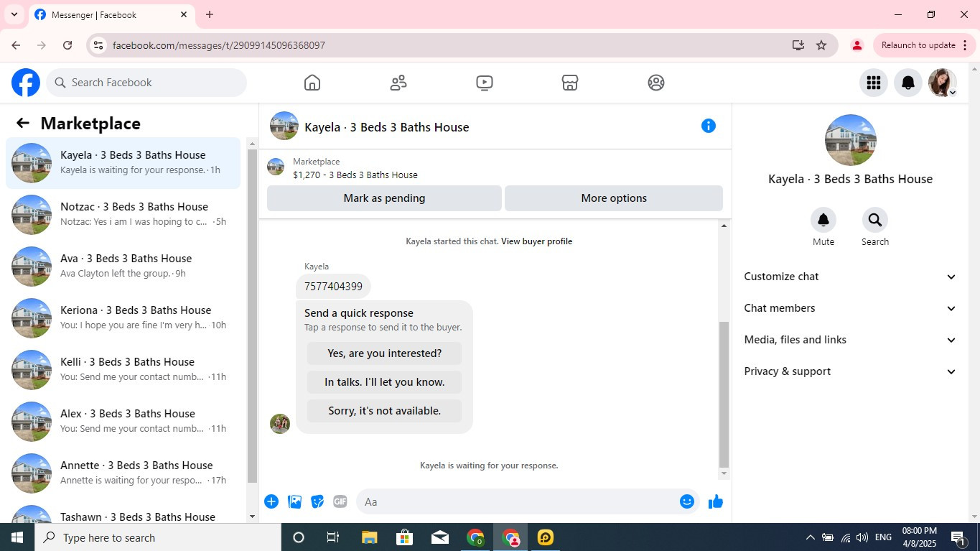Open Keriona conversation in list
The height and width of the screenshot is (551, 980).
[123, 318]
